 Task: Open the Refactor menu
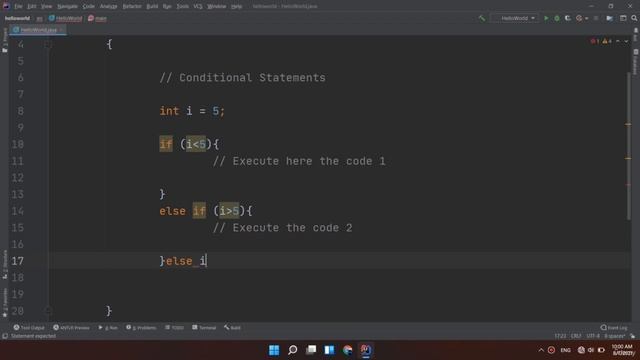pos(132,6)
